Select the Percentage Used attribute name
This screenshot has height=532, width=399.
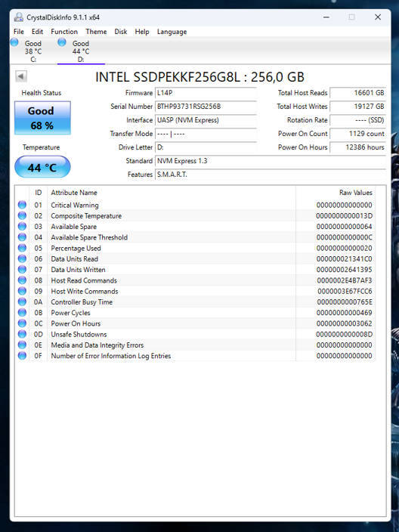[76, 248]
